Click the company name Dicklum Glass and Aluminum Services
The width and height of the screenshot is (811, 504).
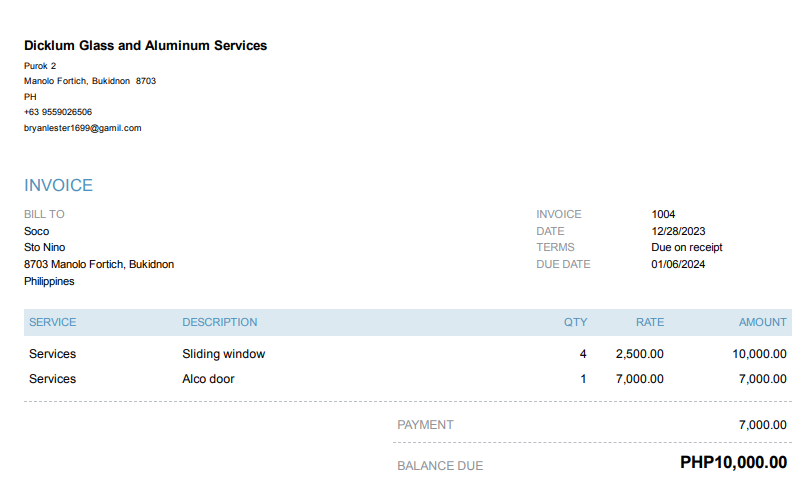[145, 46]
